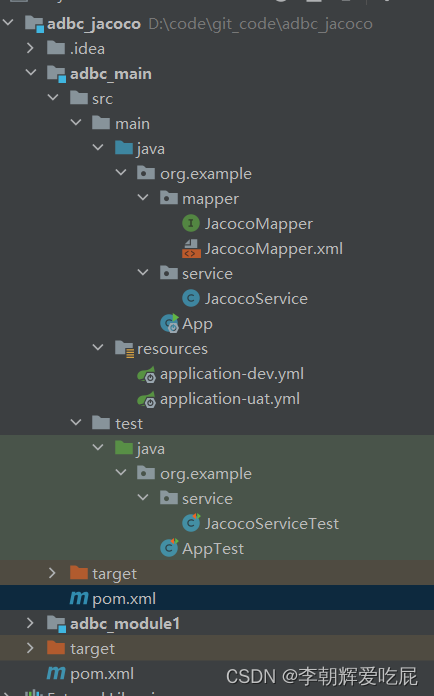
Task: Click the green test java root icon
Action: pyautogui.click(x=124, y=448)
